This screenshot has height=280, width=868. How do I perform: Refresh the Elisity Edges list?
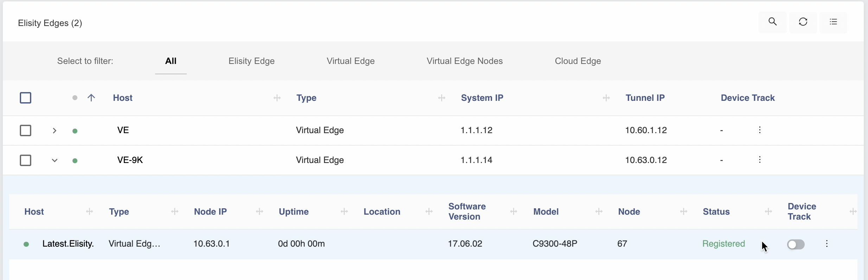(803, 22)
